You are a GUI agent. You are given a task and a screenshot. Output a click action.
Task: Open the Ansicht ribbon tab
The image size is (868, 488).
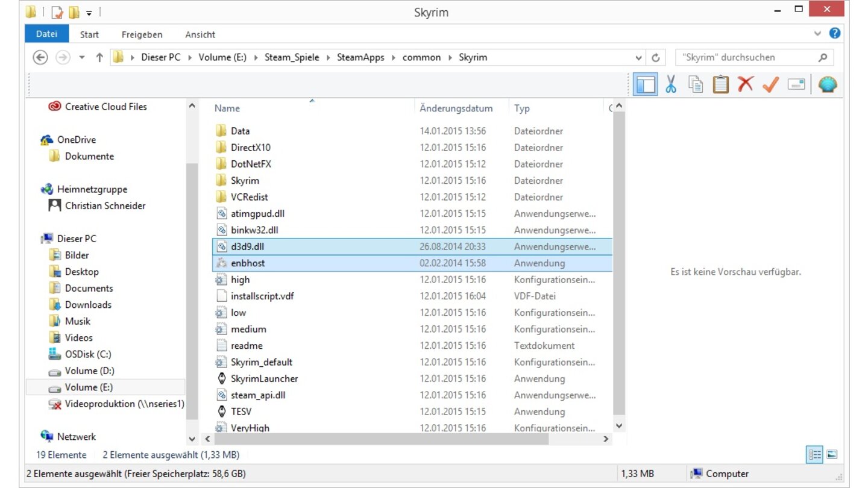[200, 34]
